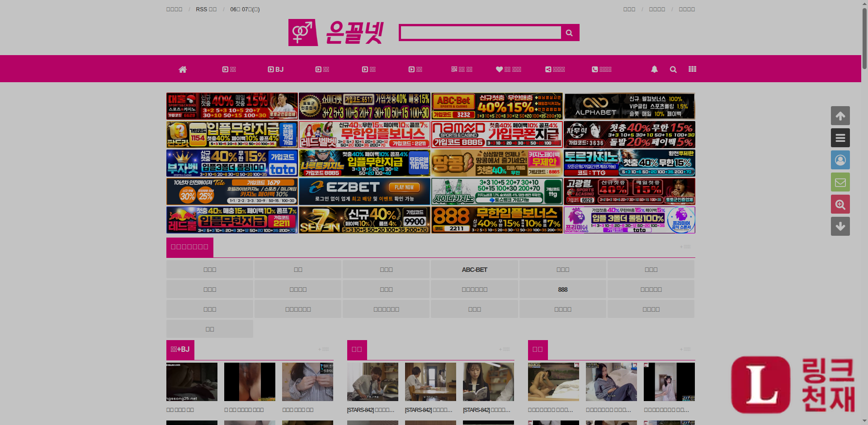
Task: Click the site logo with gender symbol
Action: point(336,33)
